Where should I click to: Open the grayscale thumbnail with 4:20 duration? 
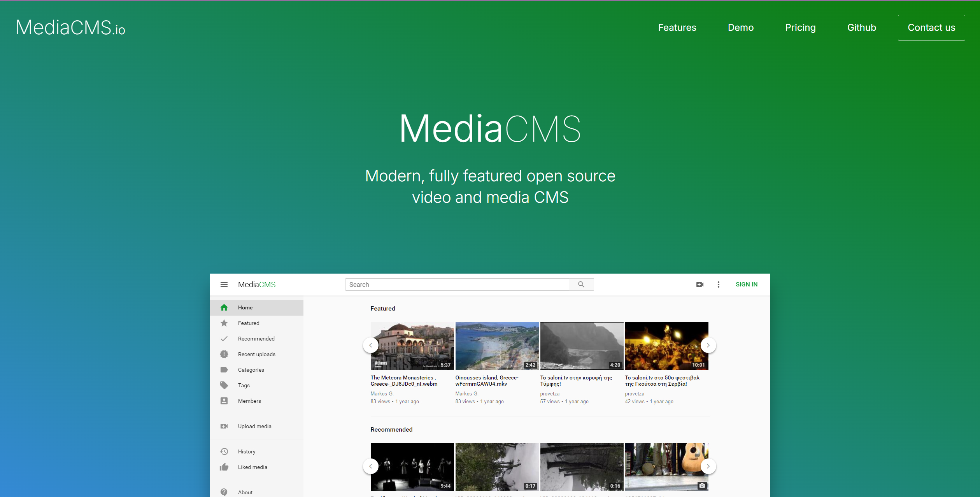[x=582, y=346]
